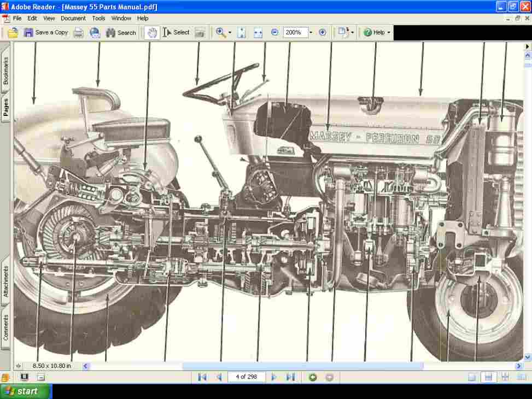Screen dimensions: 532x399
Task: Click the 200% zoom percentage field
Action: point(295,33)
